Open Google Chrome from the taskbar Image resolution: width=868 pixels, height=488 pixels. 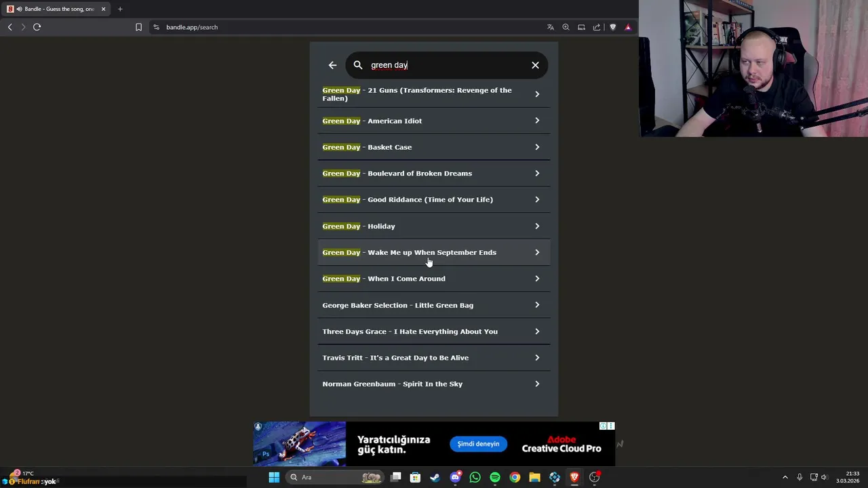point(515,477)
